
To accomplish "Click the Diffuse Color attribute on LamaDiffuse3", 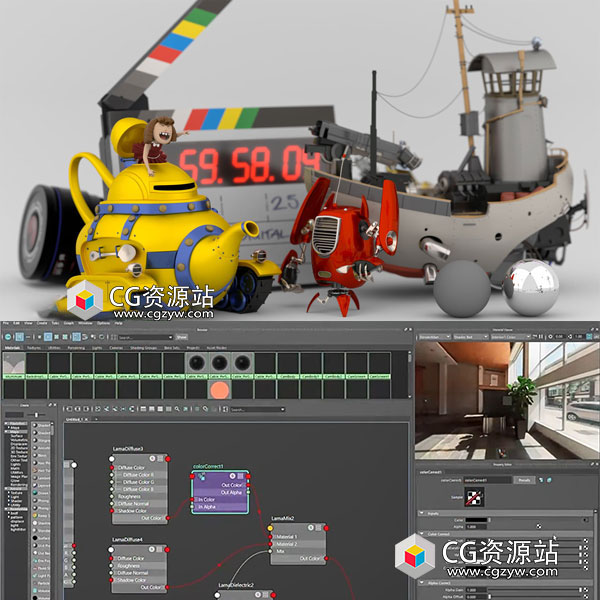I will (x=131, y=468).
